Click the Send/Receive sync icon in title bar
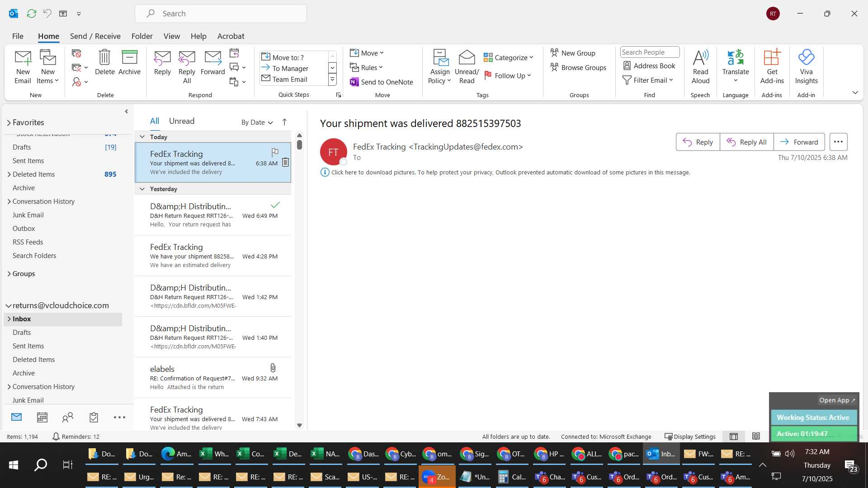 point(31,14)
